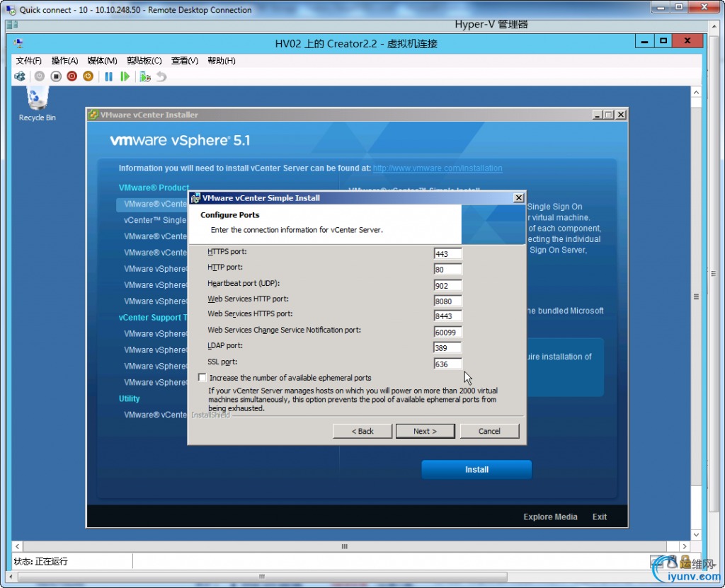Open the 媒体(M) menu
The height and width of the screenshot is (588, 725).
[102, 61]
